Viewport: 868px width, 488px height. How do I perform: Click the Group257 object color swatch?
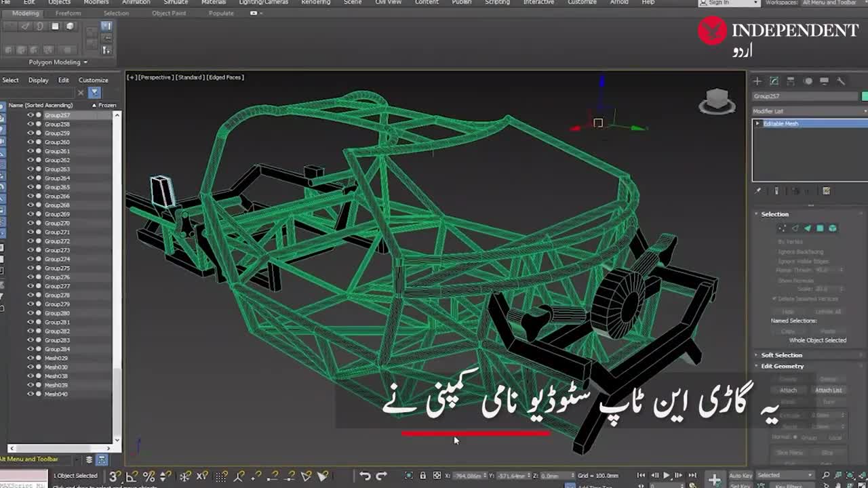tap(865, 96)
